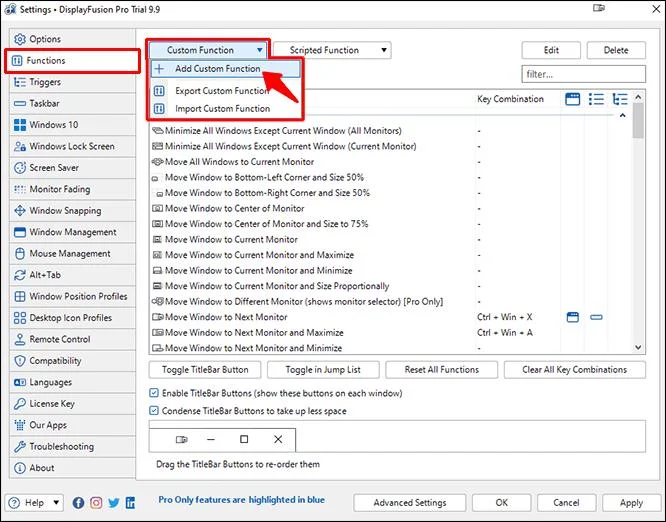Go to the Windows 10 section
The width and height of the screenshot is (666, 522).
(x=72, y=125)
